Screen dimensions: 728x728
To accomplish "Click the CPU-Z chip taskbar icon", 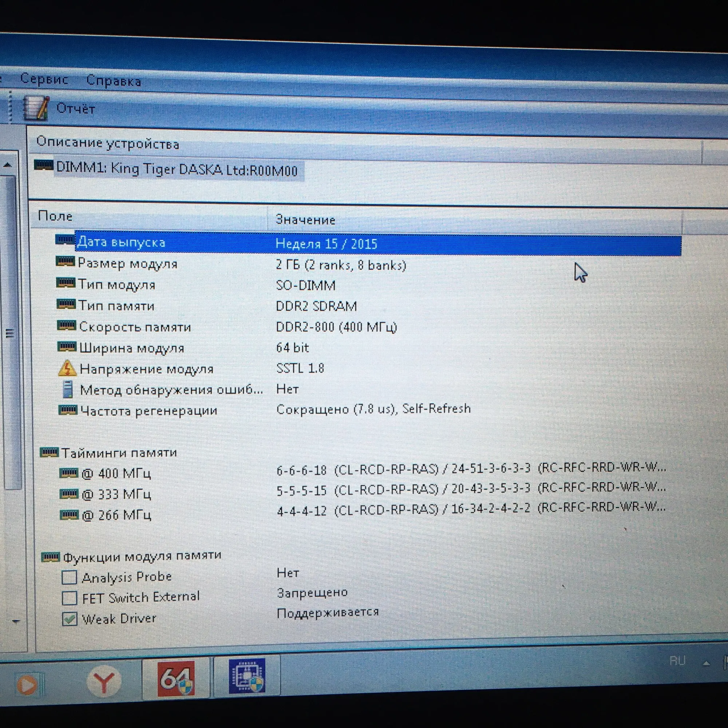I will (247, 677).
